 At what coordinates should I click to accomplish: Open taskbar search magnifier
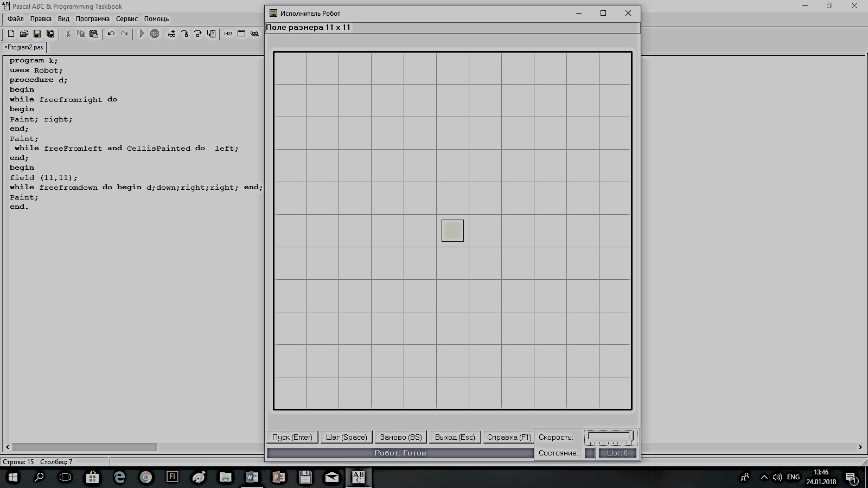click(x=39, y=477)
